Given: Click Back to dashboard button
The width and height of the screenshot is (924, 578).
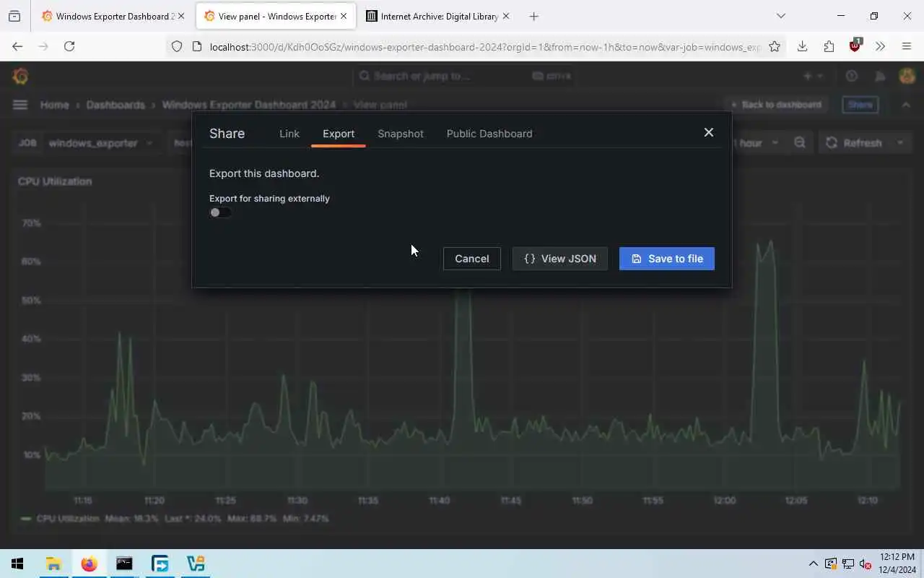Looking at the screenshot, I should click(776, 105).
